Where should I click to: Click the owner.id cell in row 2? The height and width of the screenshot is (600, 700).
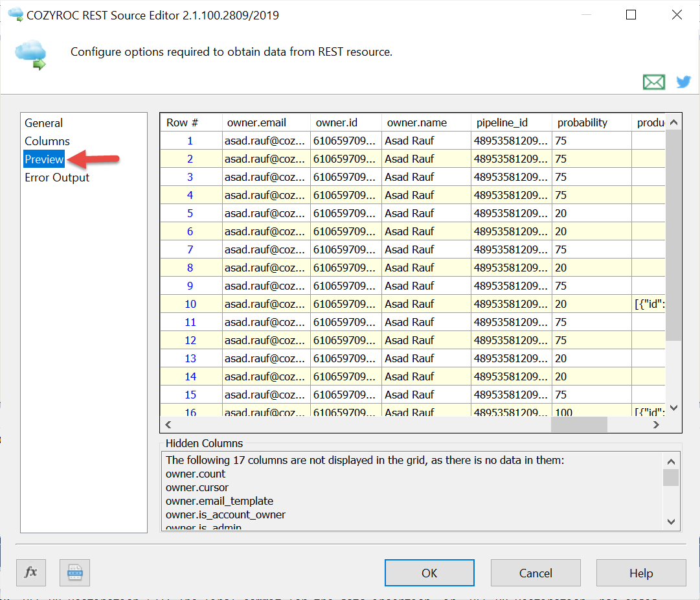click(x=346, y=159)
